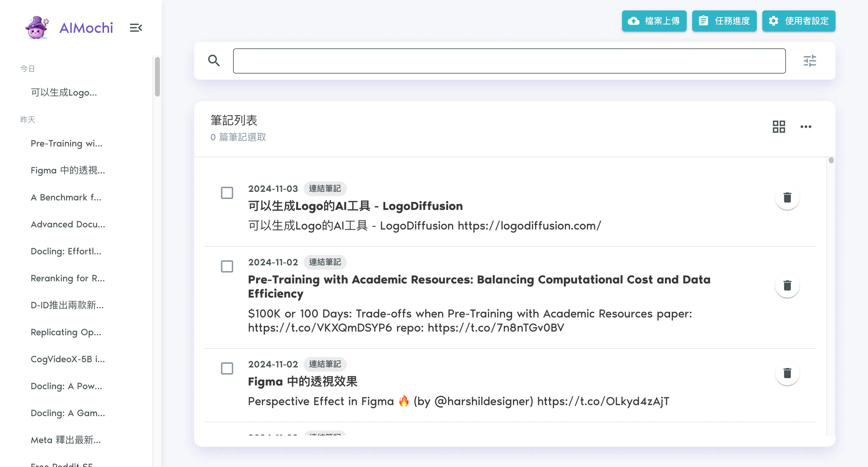Image resolution: width=868 pixels, height=467 pixels.
Task: Click the AIMochi brand name text
Action: (x=86, y=28)
